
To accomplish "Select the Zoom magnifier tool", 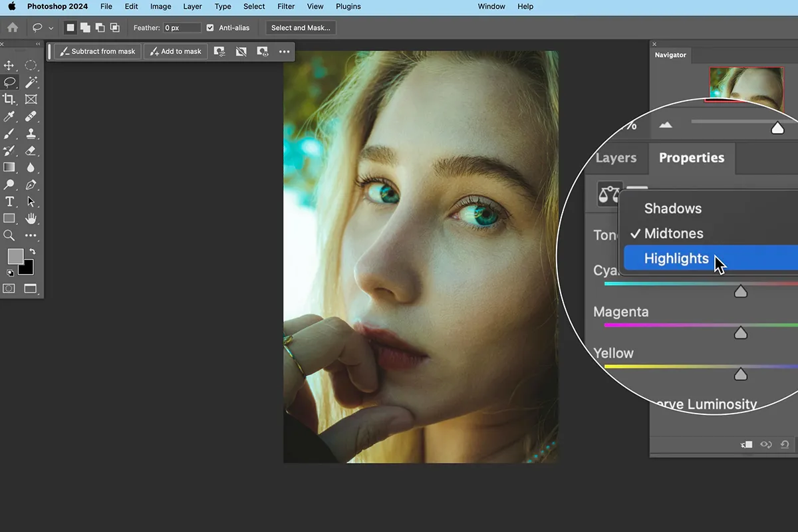I will [9, 235].
